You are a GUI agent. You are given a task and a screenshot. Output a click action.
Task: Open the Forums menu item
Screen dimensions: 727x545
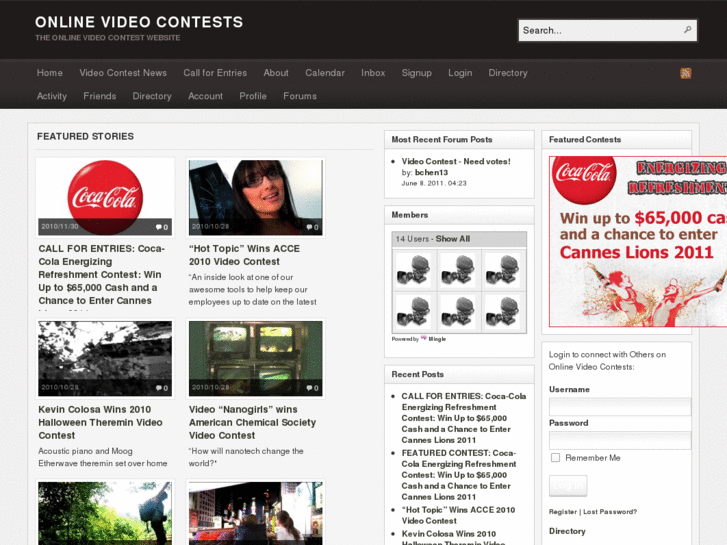coord(300,96)
